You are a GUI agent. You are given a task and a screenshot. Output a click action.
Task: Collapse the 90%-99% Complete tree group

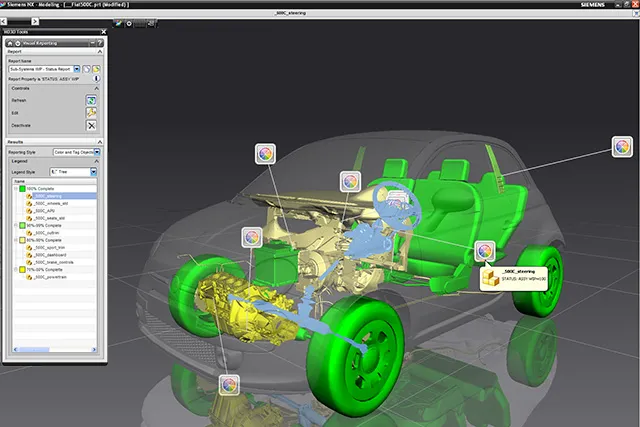click(x=16, y=225)
